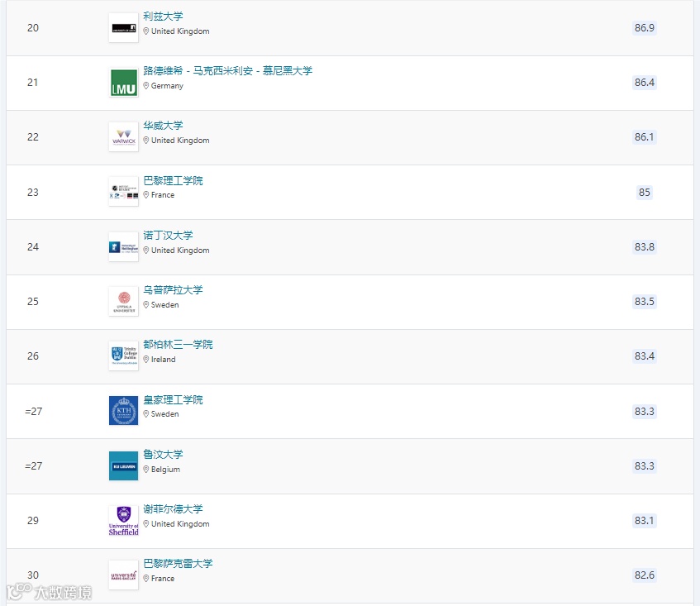Click the Uppsala Universitet logo
Viewport: 700px width, 606px height.
124,302
